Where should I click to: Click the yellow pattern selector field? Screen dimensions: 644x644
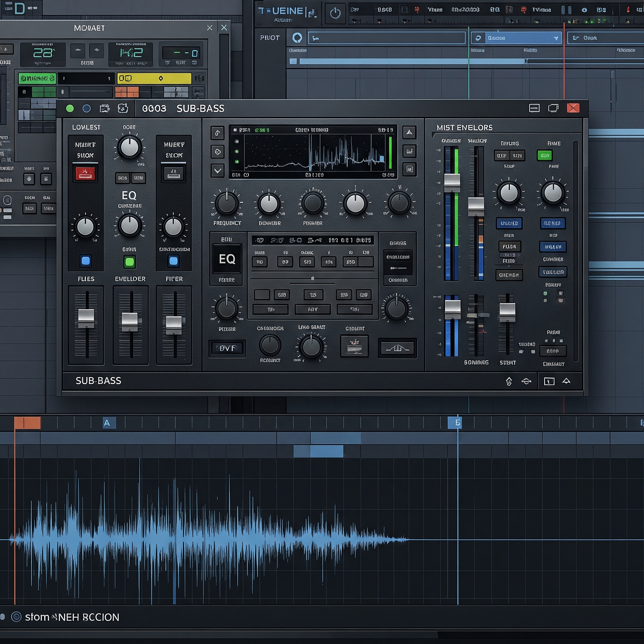[154, 78]
